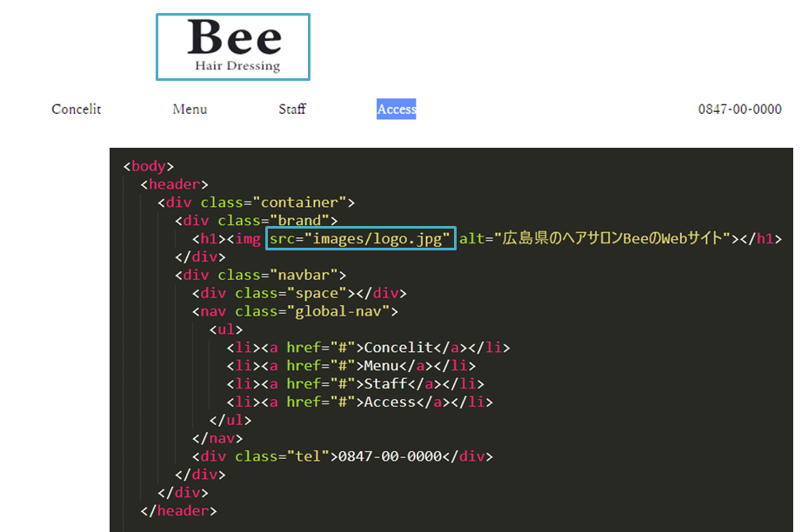Click the div class="tel" code line
The image size is (808, 532).
(342, 456)
